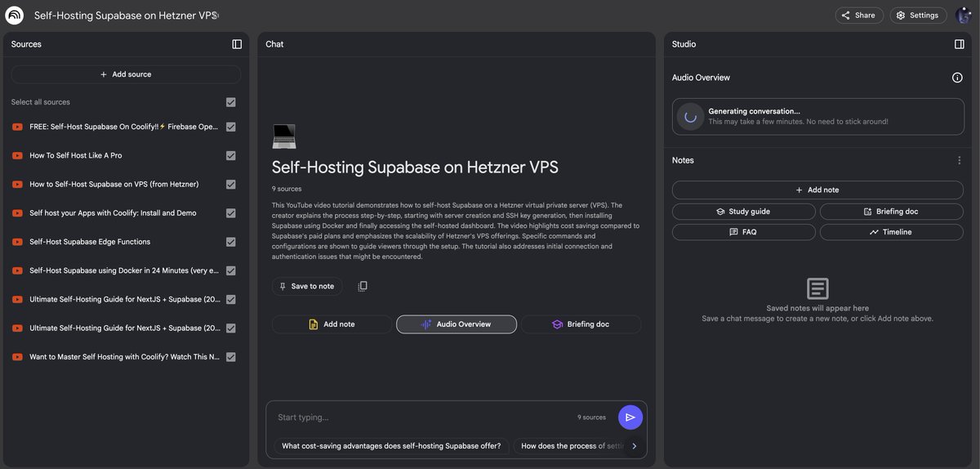Click Add note in Studio panel
980x469 pixels.
point(817,190)
